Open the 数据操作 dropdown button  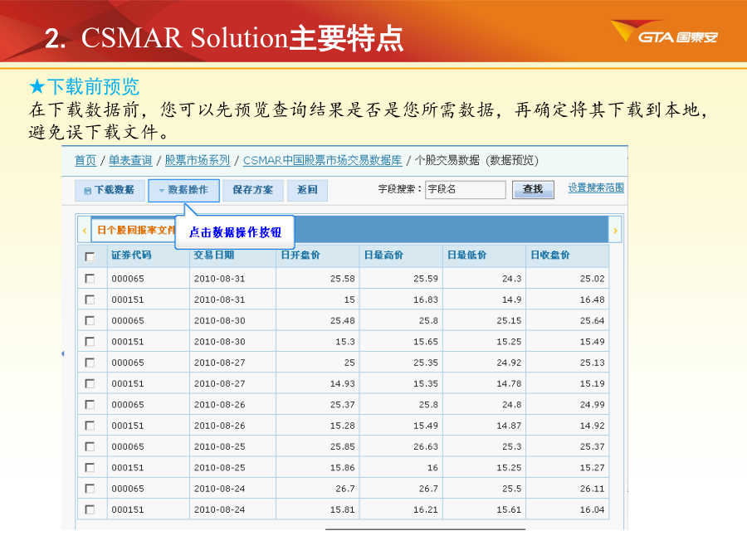coord(184,191)
